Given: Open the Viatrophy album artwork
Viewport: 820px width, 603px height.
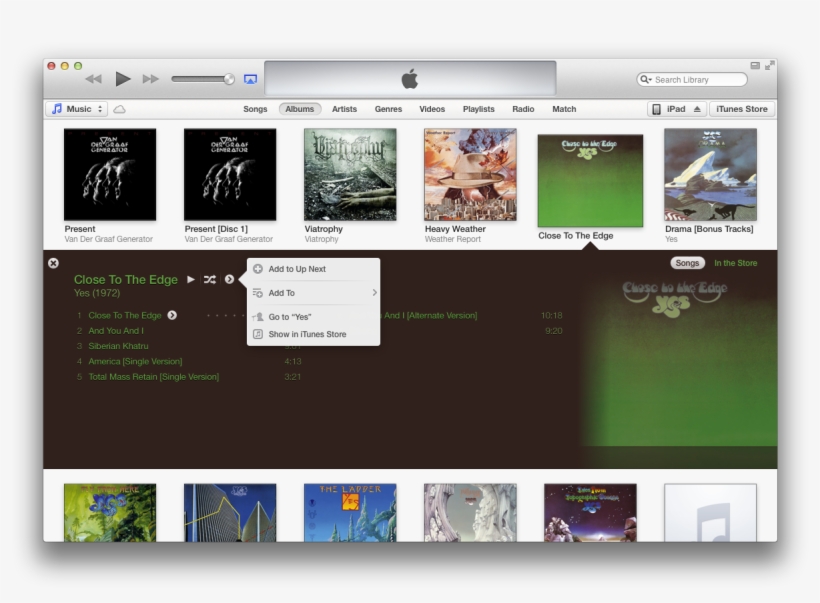Looking at the screenshot, I should pos(350,174).
